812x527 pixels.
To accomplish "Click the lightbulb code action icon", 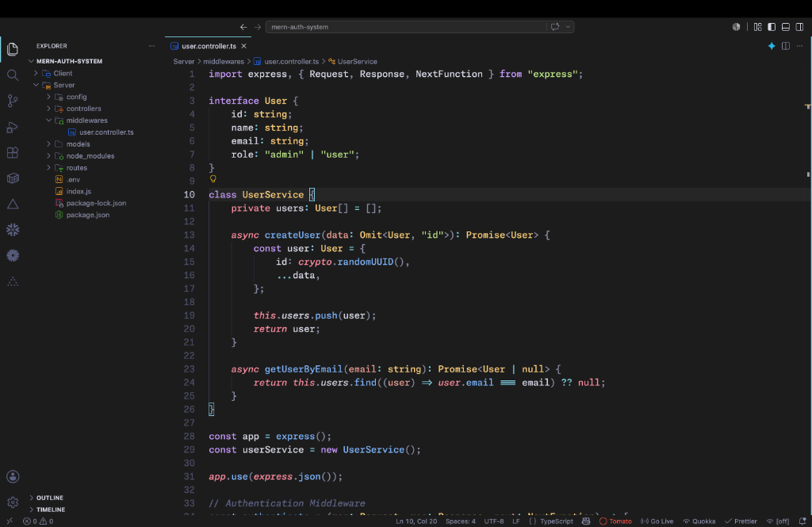I will 213,178.
